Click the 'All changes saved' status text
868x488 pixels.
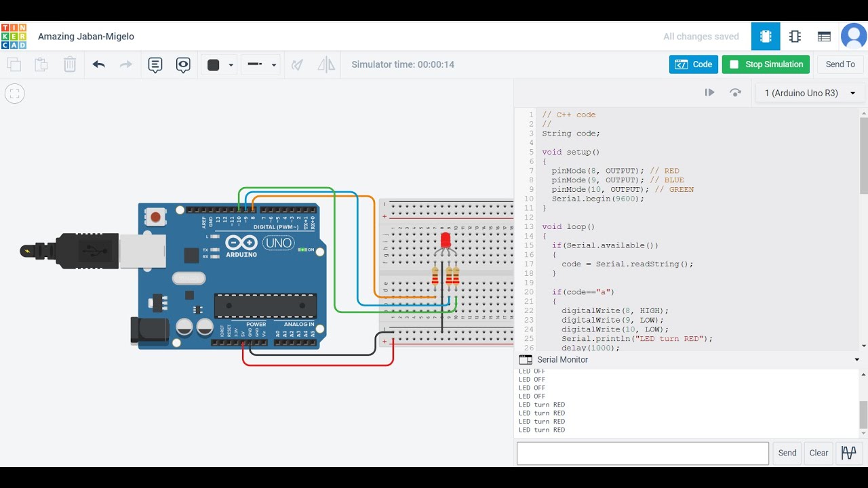point(701,37)
